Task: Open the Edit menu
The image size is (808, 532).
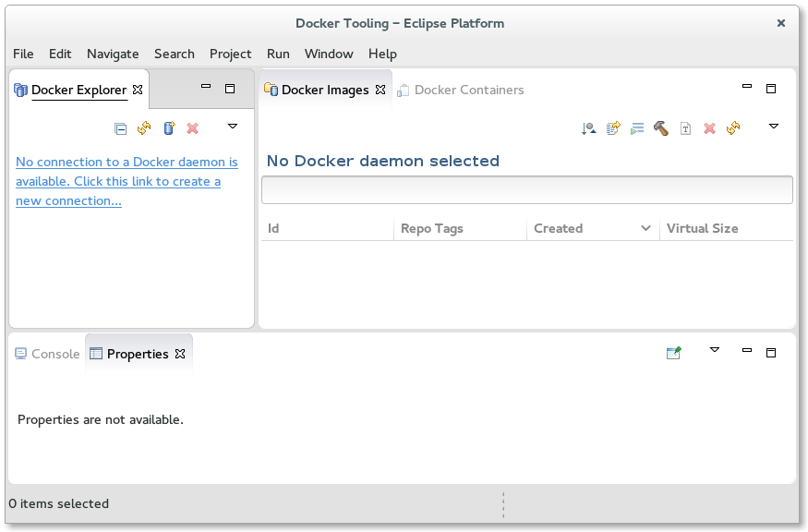Action: [60, 54]
